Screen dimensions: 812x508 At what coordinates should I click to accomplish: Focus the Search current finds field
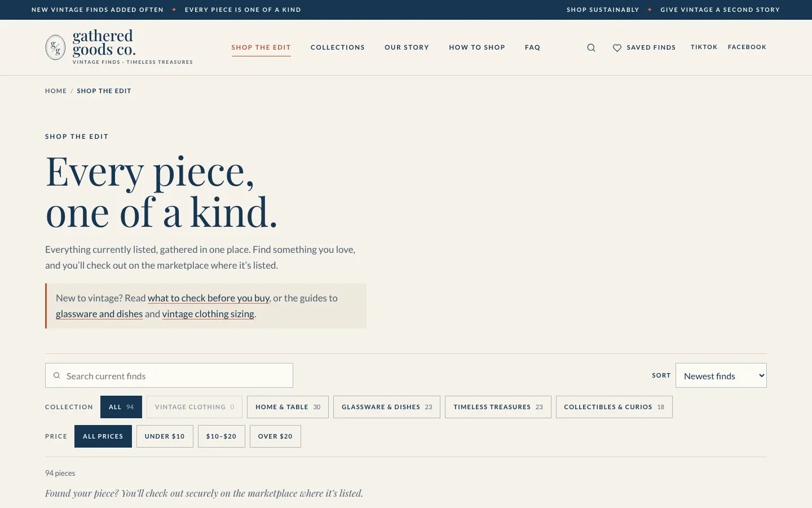(169, 375)
